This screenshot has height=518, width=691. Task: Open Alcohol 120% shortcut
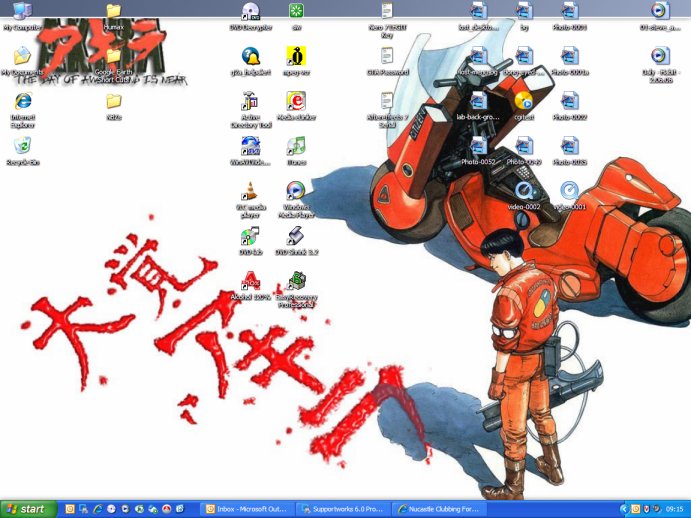[250, 282]
